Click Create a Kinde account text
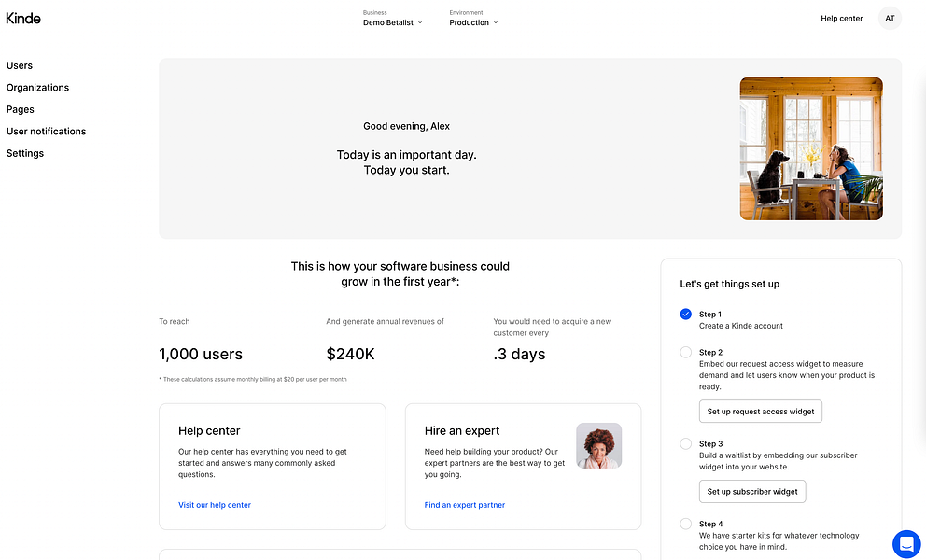Viewport: 926px width, 560px height. 741,326
